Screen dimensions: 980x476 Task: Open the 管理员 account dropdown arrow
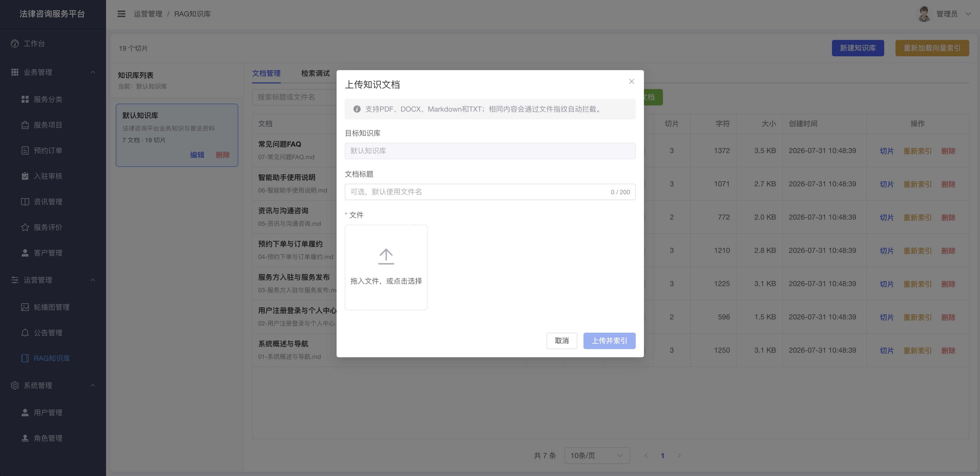point(968,14)
